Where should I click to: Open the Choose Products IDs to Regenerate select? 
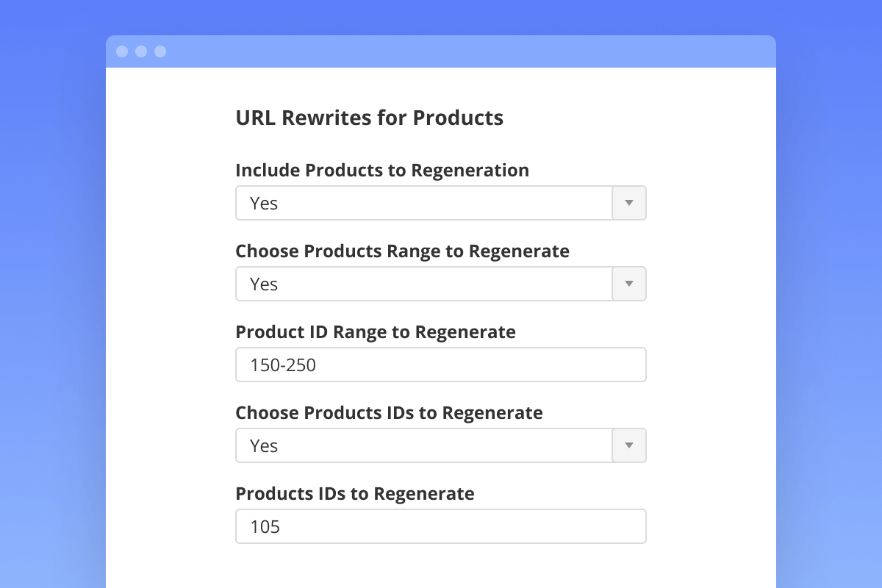coord(423,445)
